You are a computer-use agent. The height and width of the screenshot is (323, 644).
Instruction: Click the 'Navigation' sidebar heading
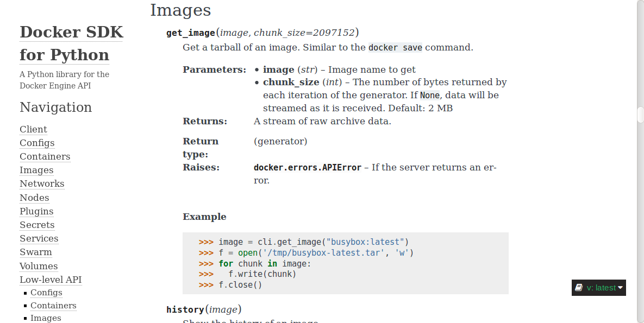[x=56, y=107]
